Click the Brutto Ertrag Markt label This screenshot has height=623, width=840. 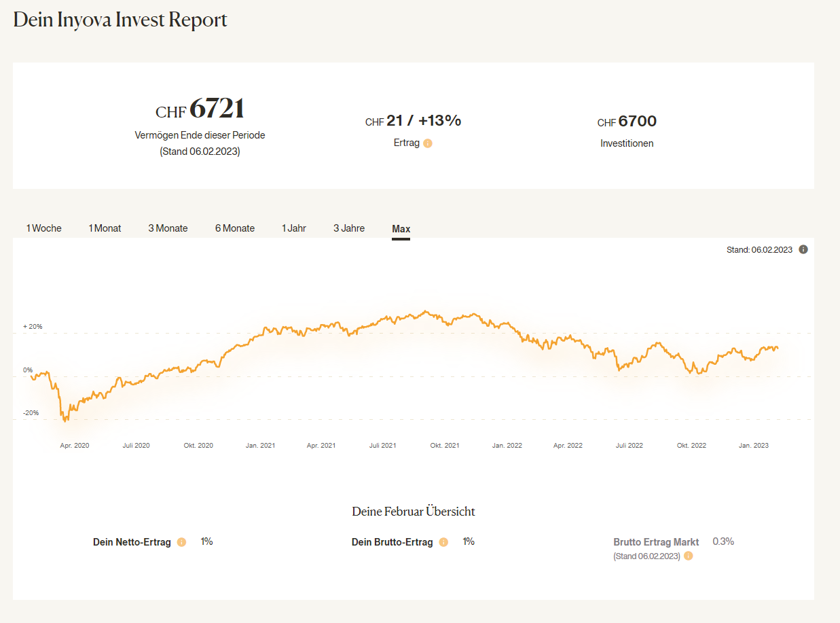tap(656, 542)
